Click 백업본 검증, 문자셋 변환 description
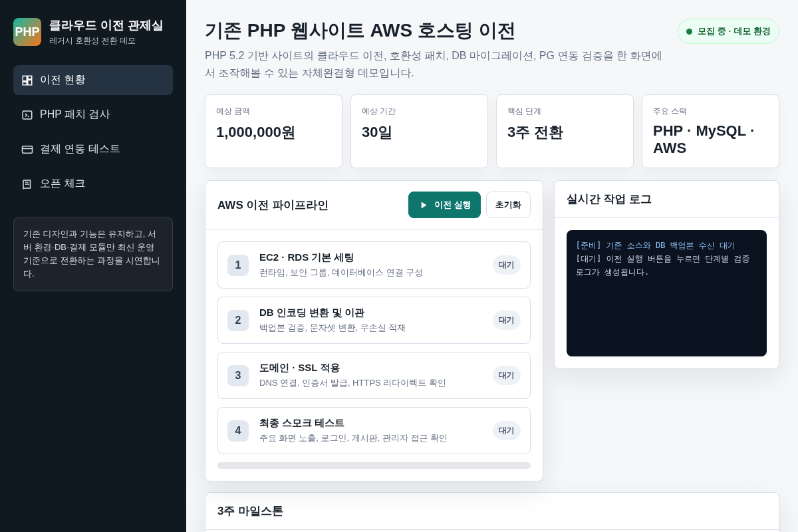Image resolution: width=798 pixels, height=532 pixels. (332, 327)
